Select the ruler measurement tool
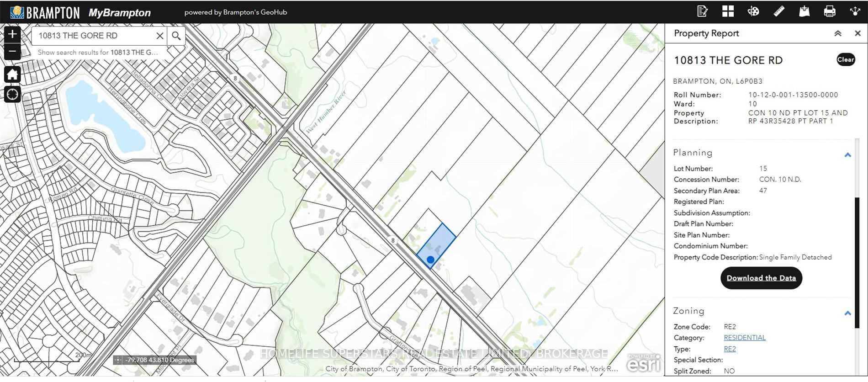868x382 pixels. tap(779, 11)
